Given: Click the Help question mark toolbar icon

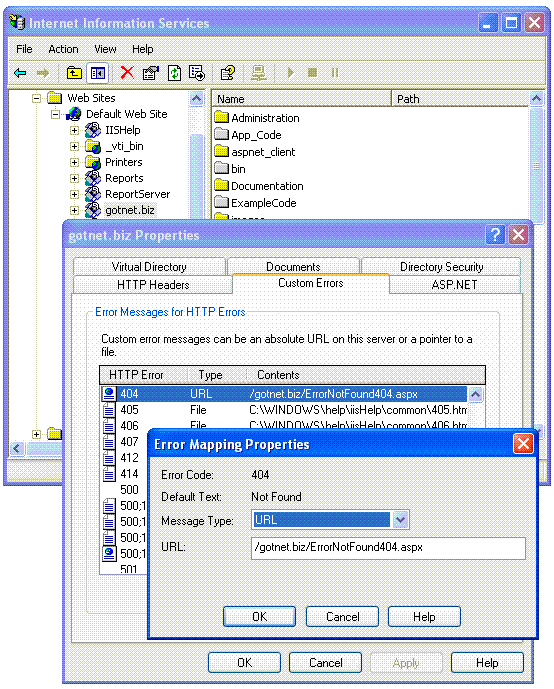Looking at the screenshot, I should click(x=228, y=73).
